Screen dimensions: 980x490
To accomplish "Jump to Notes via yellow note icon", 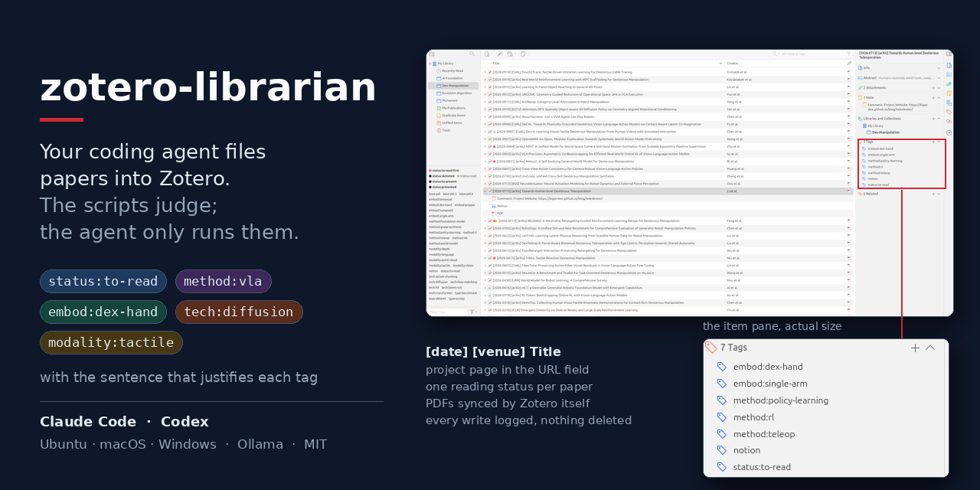I will pos(949,93).
